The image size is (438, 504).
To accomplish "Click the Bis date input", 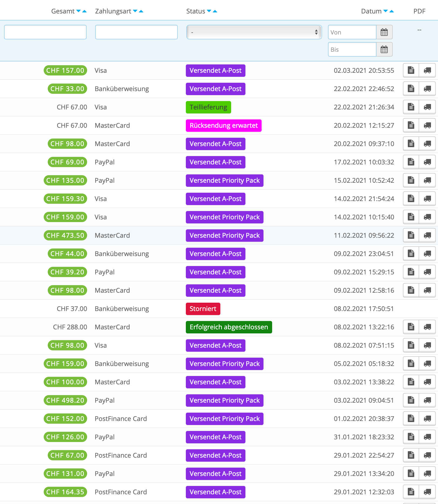I will pos(352,50).
